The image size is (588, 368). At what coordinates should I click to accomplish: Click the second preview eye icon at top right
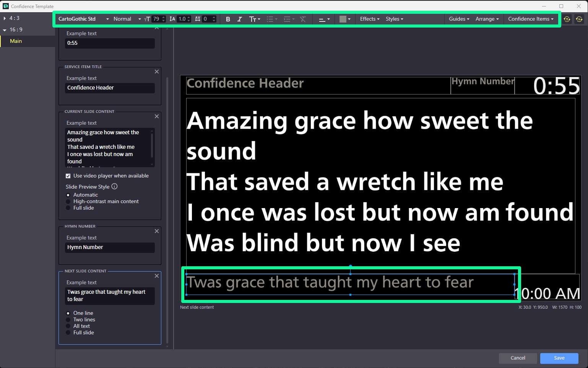pos(579,19)
